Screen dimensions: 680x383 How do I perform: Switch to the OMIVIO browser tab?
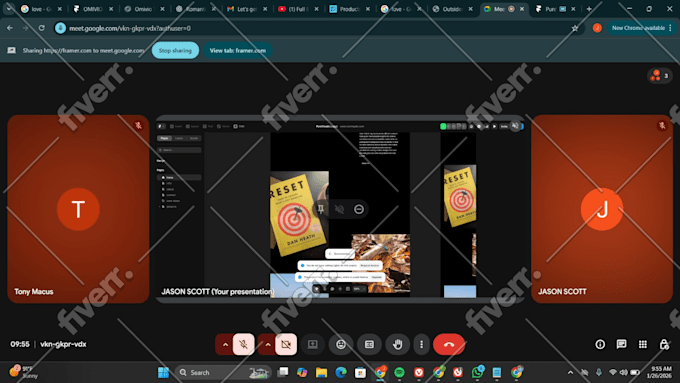tap(92, 9)
